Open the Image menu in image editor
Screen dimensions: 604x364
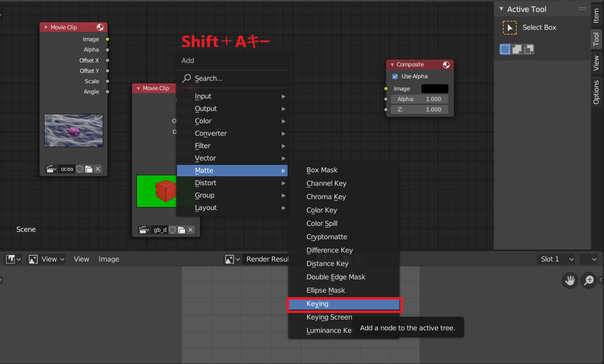point(109,259)
